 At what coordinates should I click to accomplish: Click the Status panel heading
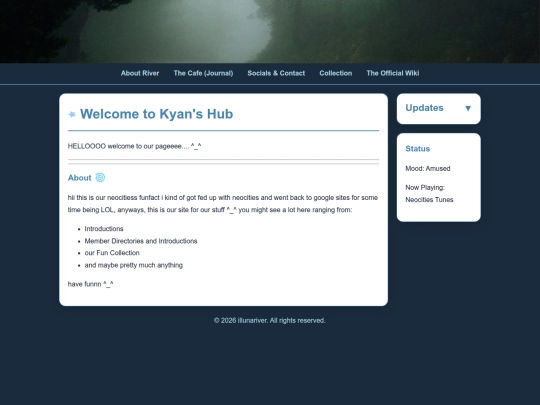click(417, 149)
